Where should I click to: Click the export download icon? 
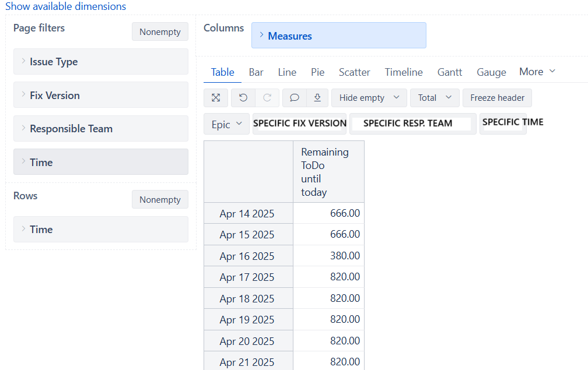pyautogui.click(x=317, y=98)
